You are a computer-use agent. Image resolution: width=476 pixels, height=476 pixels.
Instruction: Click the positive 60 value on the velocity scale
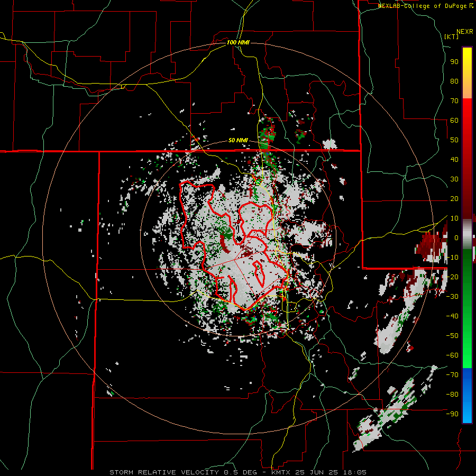[x=454, y=121]
